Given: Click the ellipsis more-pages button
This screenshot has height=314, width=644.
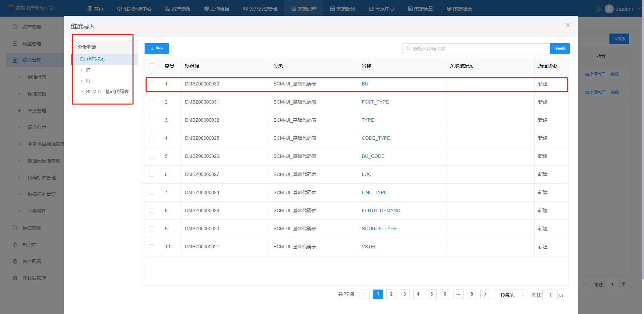Looking at the screenshot, I should pos(458,294).
